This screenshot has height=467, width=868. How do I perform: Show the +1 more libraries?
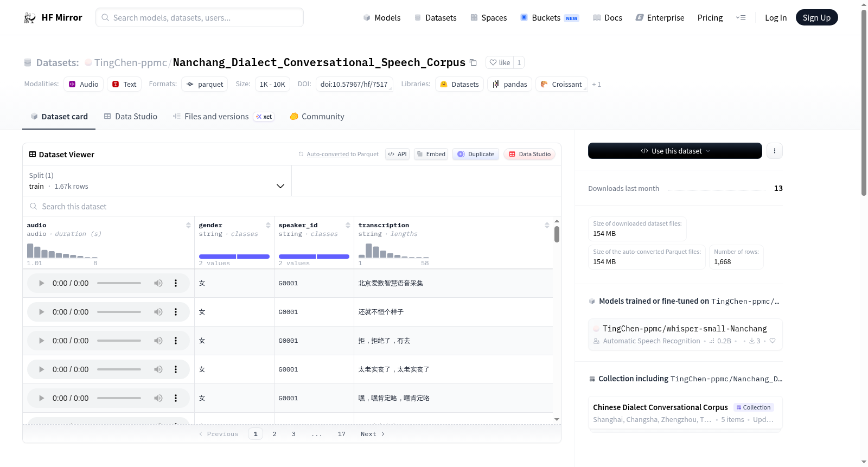(x=596, y=85)
